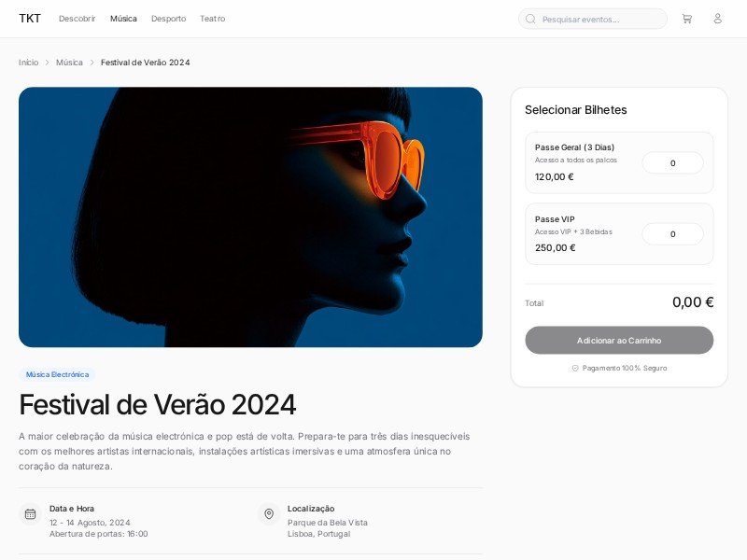Click the breadcrumb chevron after Música
The width and height of the screenshot is (747, 560).
click(92, 63)
